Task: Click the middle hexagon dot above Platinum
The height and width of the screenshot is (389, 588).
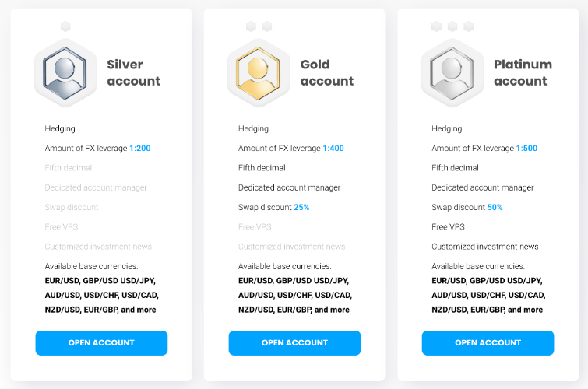Action: click(452, 26)
